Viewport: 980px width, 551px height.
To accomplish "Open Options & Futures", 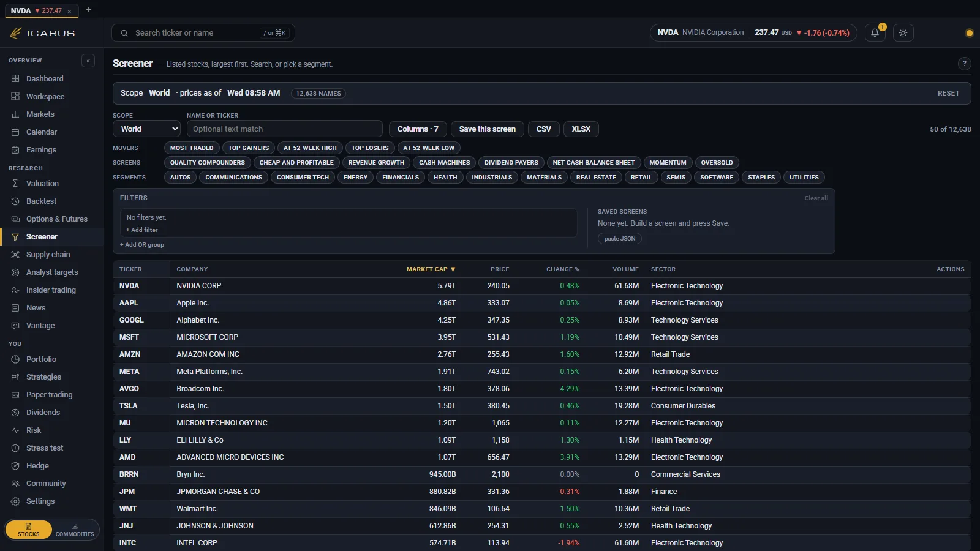I will point(56,219).
